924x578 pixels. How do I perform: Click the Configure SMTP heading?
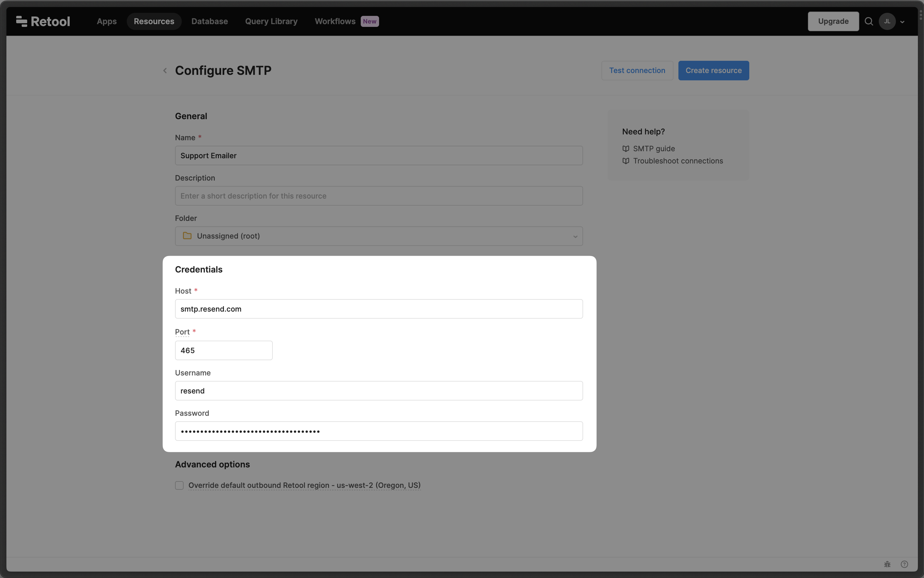tap(223, 70)
